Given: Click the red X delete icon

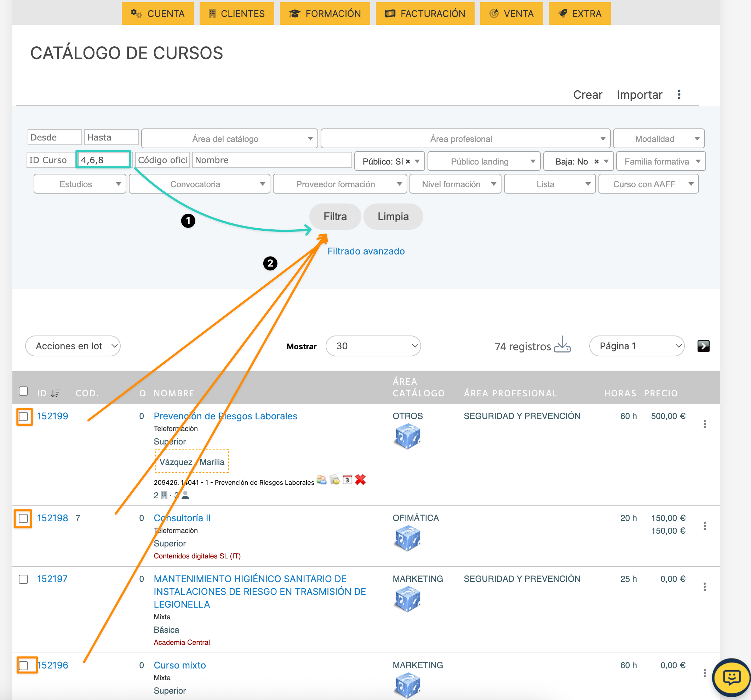Looking at the screenshot, I should pyautogui.click(x=360, y=480).
